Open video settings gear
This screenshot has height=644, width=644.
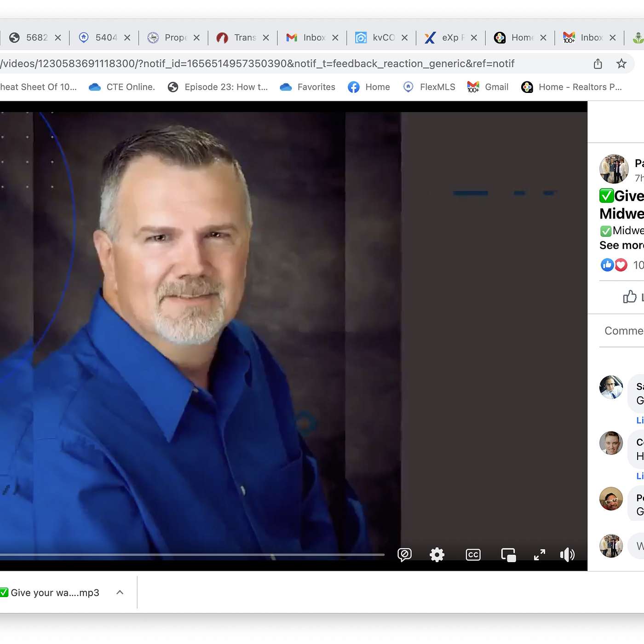(x=437, y=555)
